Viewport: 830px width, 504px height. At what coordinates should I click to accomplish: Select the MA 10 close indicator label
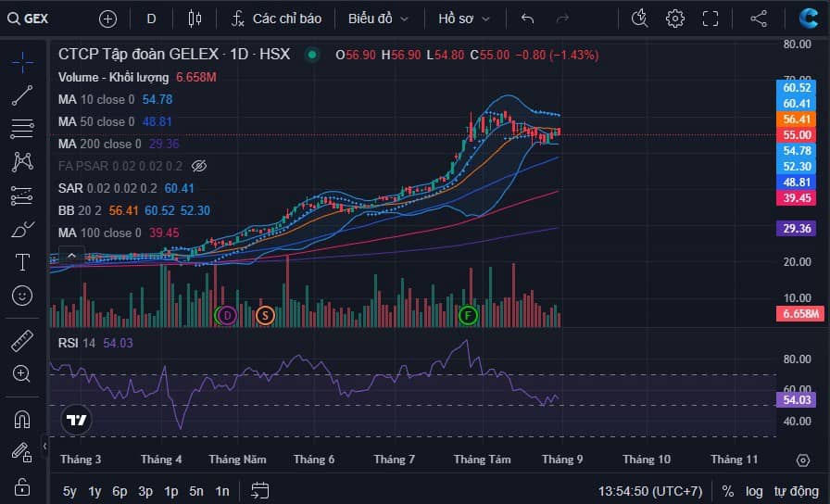coord(96,99)
